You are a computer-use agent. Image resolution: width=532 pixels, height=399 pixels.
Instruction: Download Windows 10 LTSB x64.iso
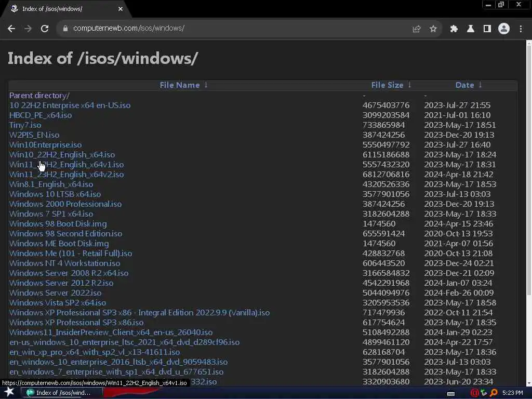pyautogui.click(x=55, y=194)
